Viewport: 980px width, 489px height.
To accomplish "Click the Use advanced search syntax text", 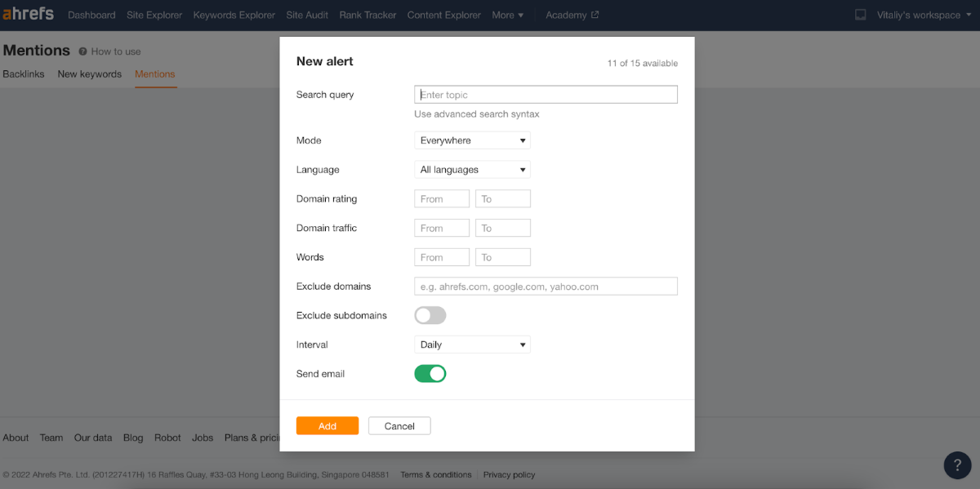I will [x=477, y=114].
